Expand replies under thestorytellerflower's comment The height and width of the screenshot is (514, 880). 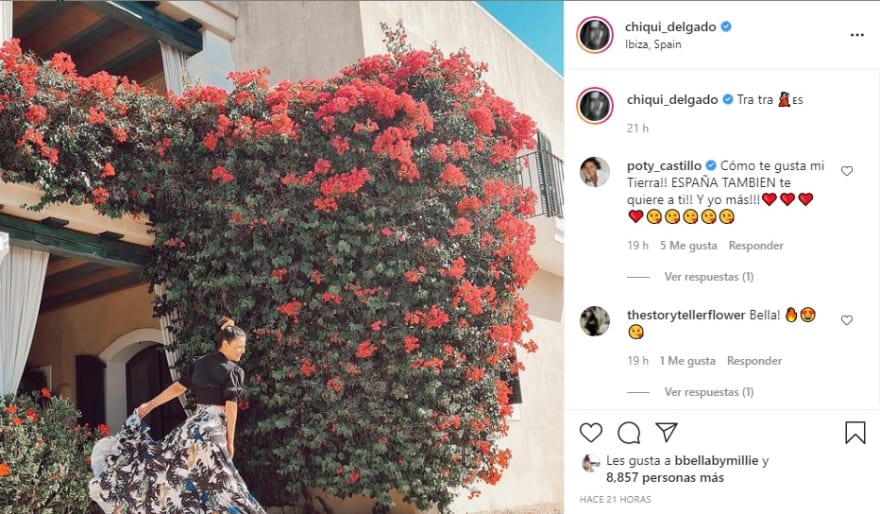709,392
